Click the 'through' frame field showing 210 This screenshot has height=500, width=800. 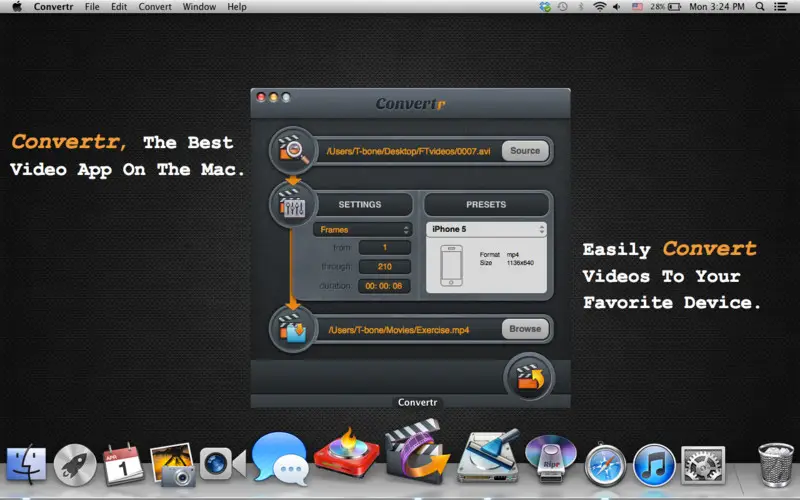click(385, 266)
